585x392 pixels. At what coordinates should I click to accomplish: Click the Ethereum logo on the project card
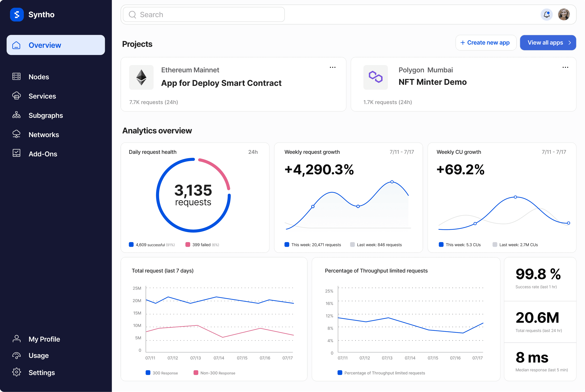coord(141,77)
